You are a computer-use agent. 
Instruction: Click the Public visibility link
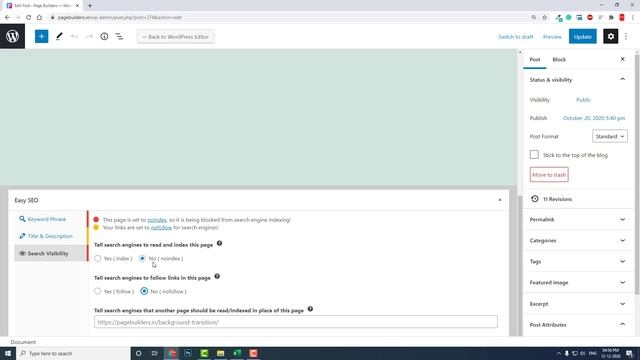click(x=583, y=100)
